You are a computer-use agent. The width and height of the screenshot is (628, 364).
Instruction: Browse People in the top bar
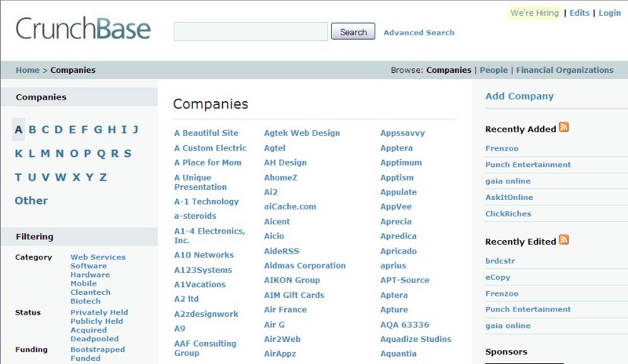(x=494, y=70)
